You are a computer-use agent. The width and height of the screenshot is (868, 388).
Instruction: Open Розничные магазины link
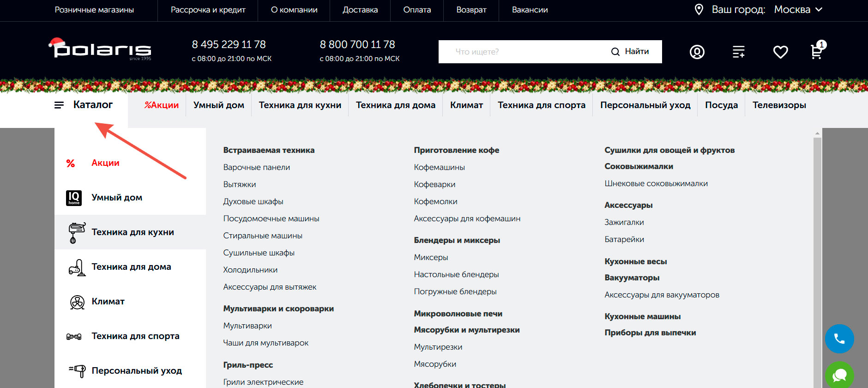tap(94, 10)
